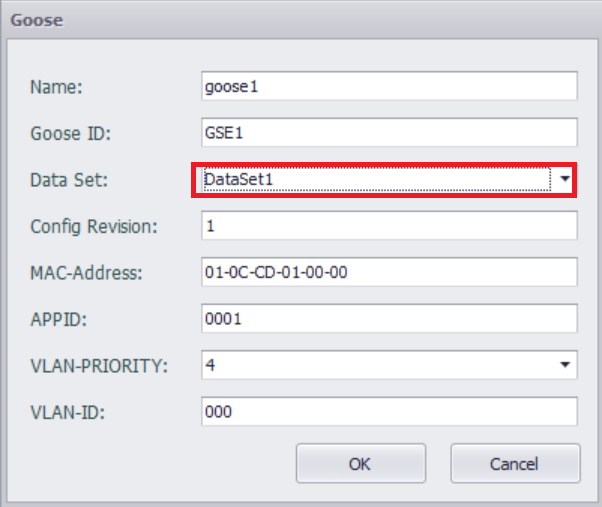Click the VLAN-ID field showing 000
The height and width of the screenshot is (507, 602).
(x=388, y=411)
